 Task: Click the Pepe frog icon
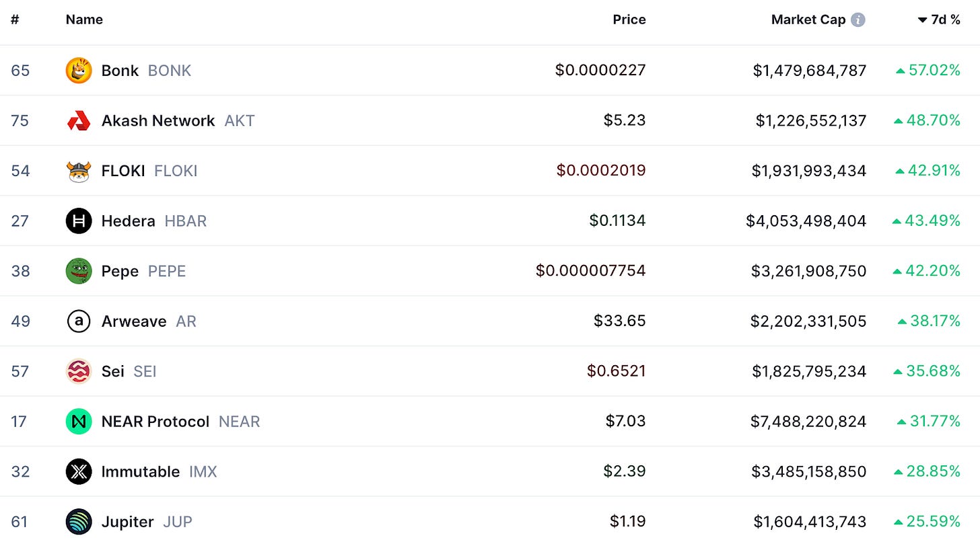coord(79,271)
